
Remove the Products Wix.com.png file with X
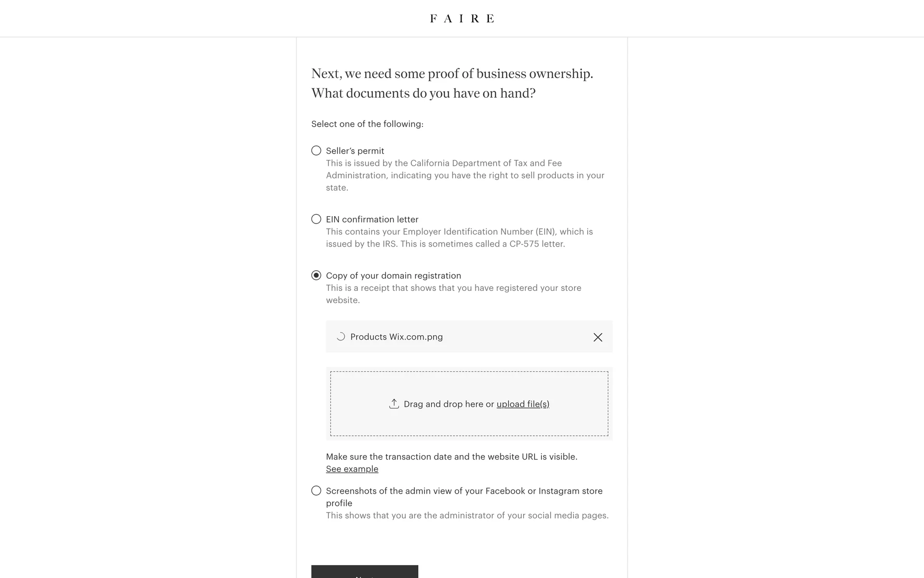[598, 337]
